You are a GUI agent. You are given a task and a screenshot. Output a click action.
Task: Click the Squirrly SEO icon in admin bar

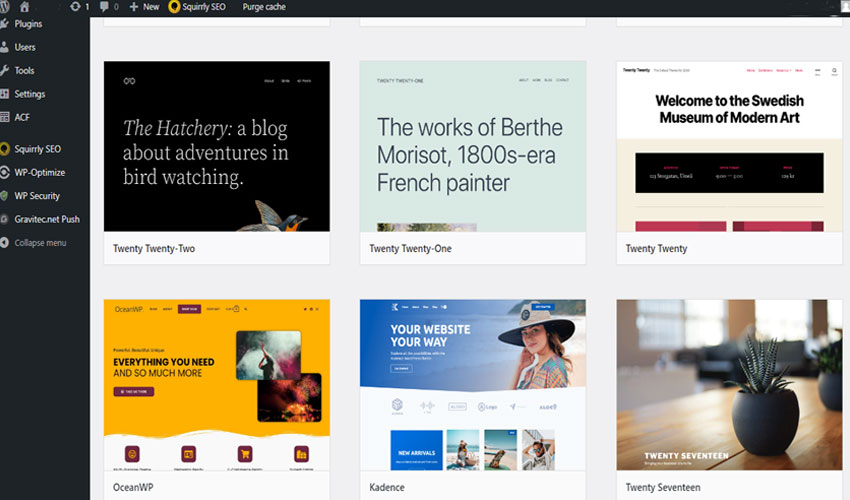(174, 7)
